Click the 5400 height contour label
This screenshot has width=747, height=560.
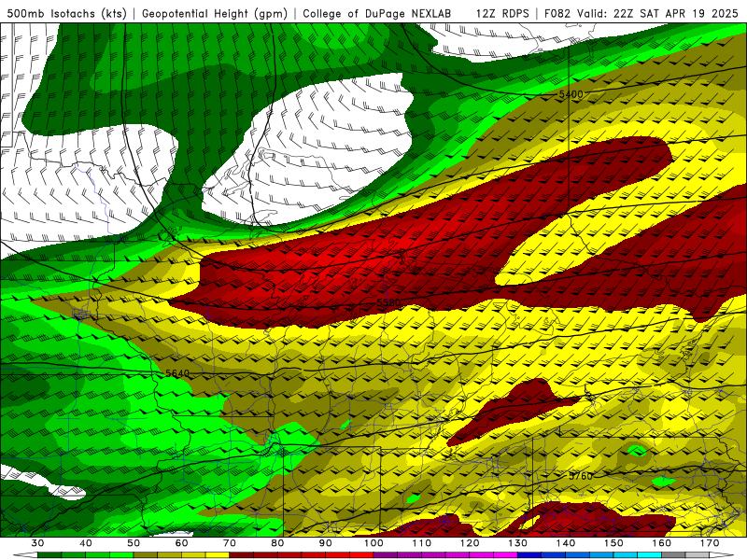tap(571, 94)
